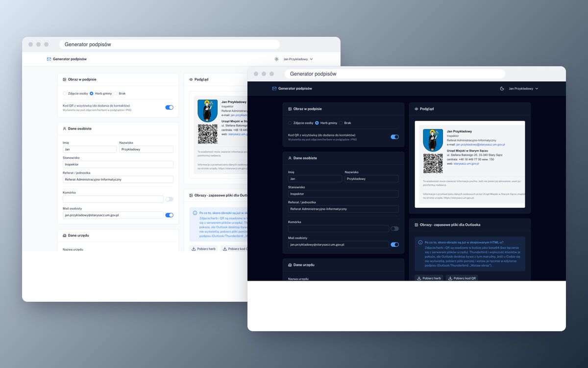Toggle the QR code vCard switch in light window
The image size is (588, 368).
pos(169,107)
